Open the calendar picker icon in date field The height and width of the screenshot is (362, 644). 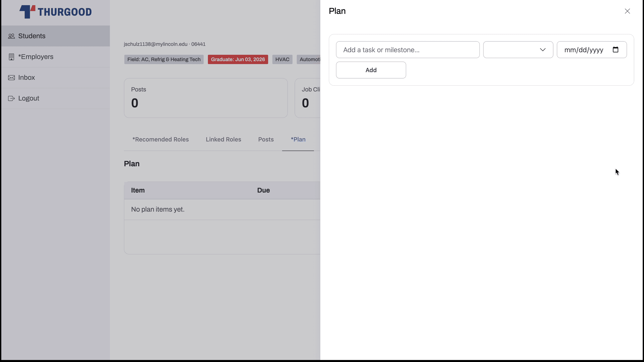point(615,50)
